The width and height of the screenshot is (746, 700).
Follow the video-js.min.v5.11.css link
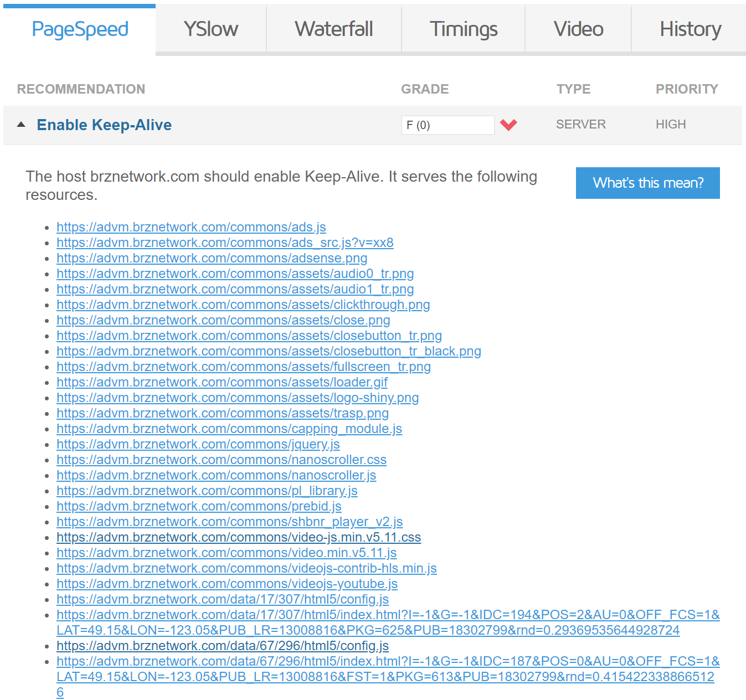(238, 537)
